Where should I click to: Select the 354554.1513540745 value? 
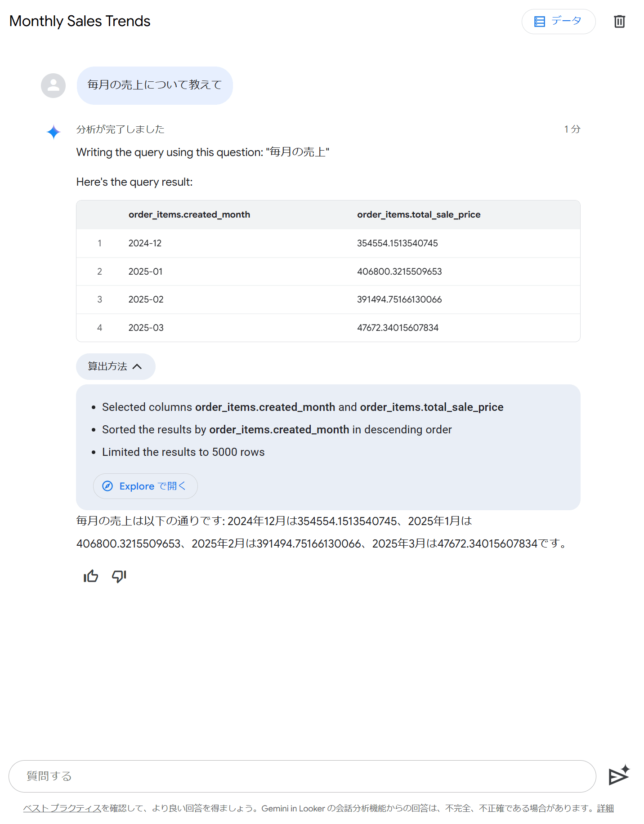click(x=397, y=243)
